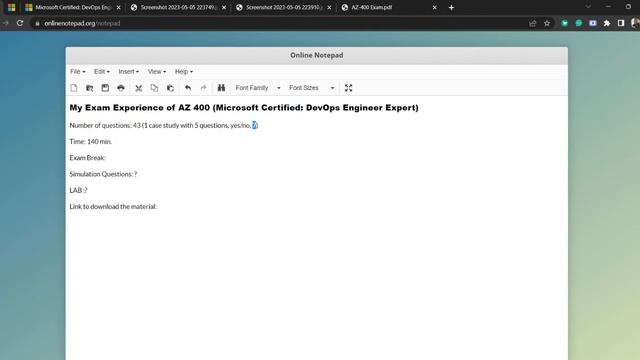Click the New document icon
The height and width of the screenshot is (360, 640).
pos(74,88)
